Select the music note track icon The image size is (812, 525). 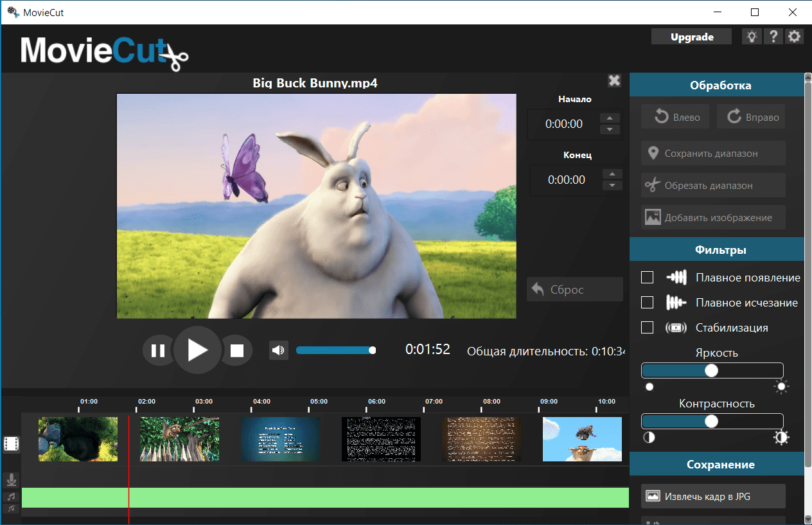click(12, 497)
